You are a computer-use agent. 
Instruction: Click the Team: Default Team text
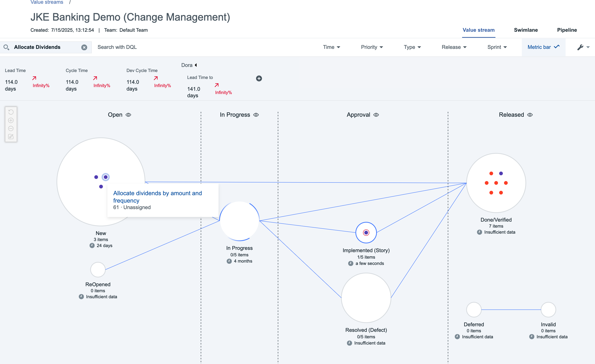pyautogui.click(x=126, y=30)
